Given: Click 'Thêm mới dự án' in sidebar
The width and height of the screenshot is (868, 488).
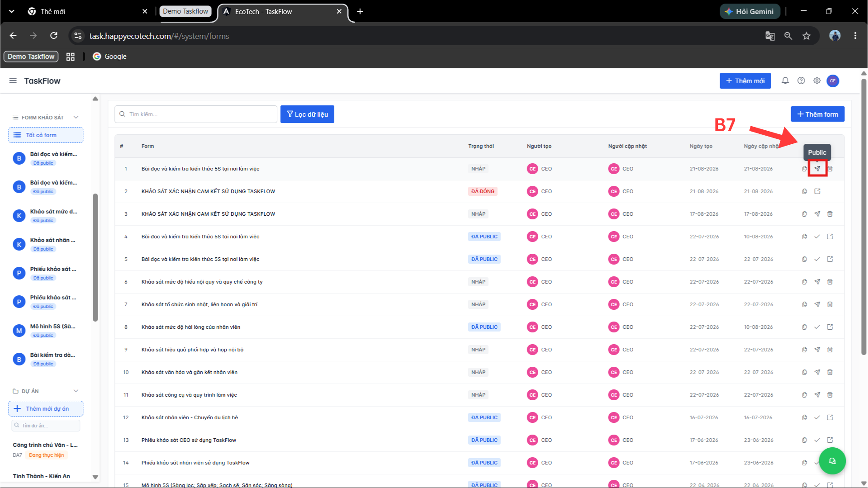Looking at the screenshot, I should tap(46, 408).
